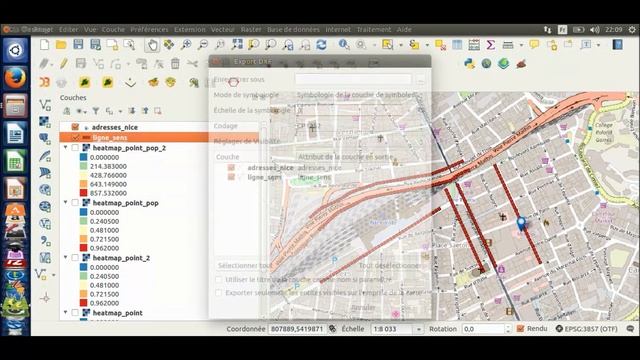Viewport: 640px width, 360px height.
Task: Click Tout désélectionner button
Action: [389, 266]
